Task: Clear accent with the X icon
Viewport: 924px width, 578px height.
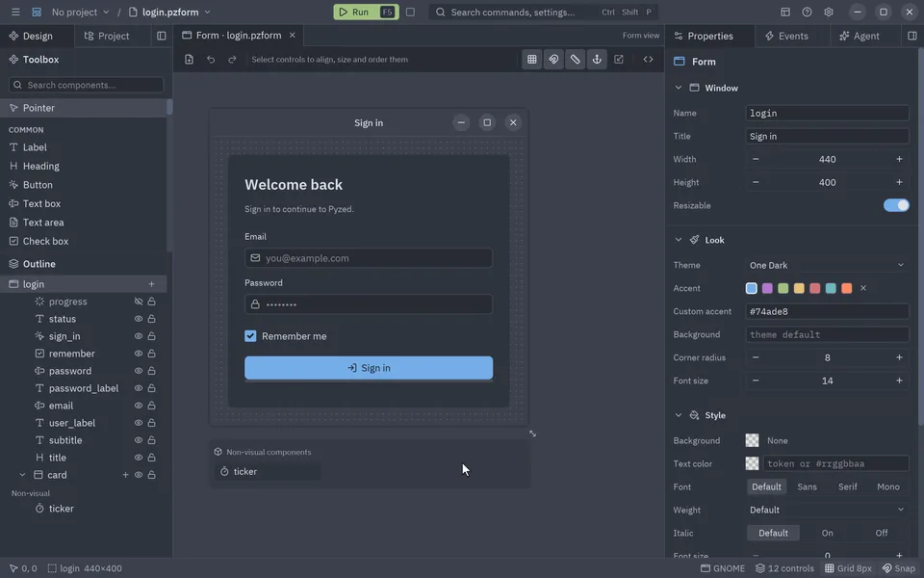Action: click(863, 288)
